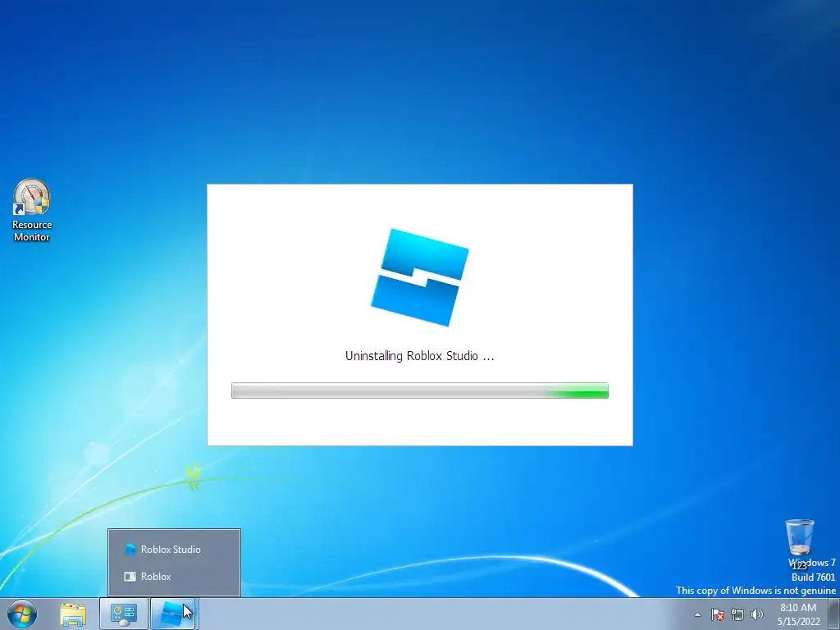The image size is (840, 630).
Task: Open the Control Panel taskbar button
Action: (124, 614)
